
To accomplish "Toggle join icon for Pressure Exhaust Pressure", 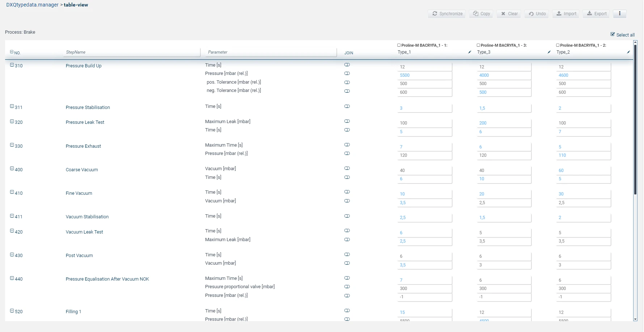I will 347,154.
